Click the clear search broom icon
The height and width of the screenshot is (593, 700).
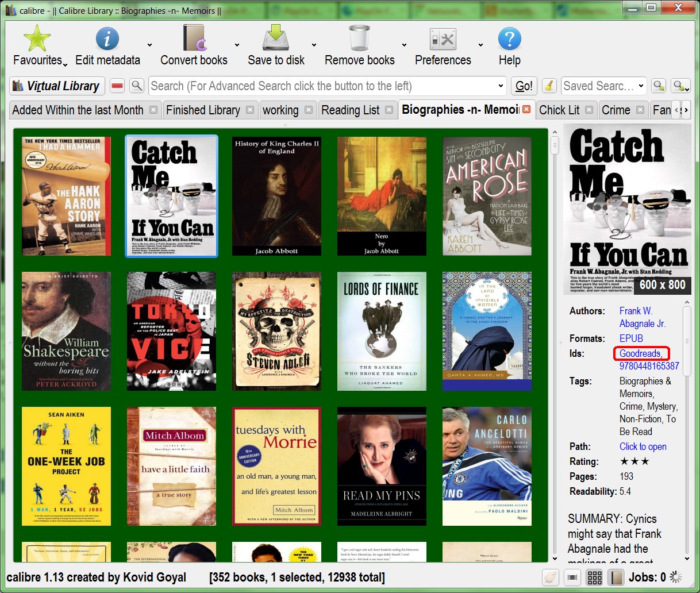click(549, 86)
